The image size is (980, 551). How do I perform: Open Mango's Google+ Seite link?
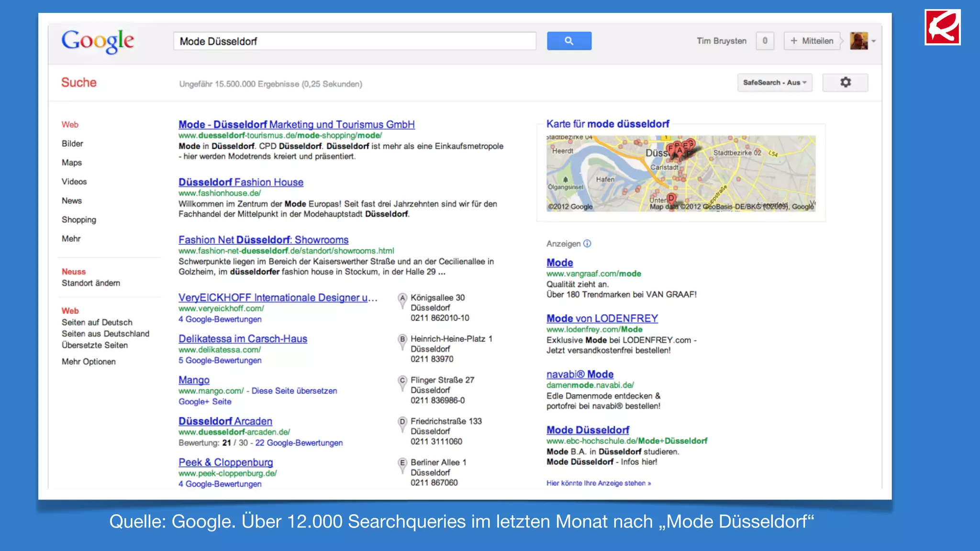coord(205,402)
